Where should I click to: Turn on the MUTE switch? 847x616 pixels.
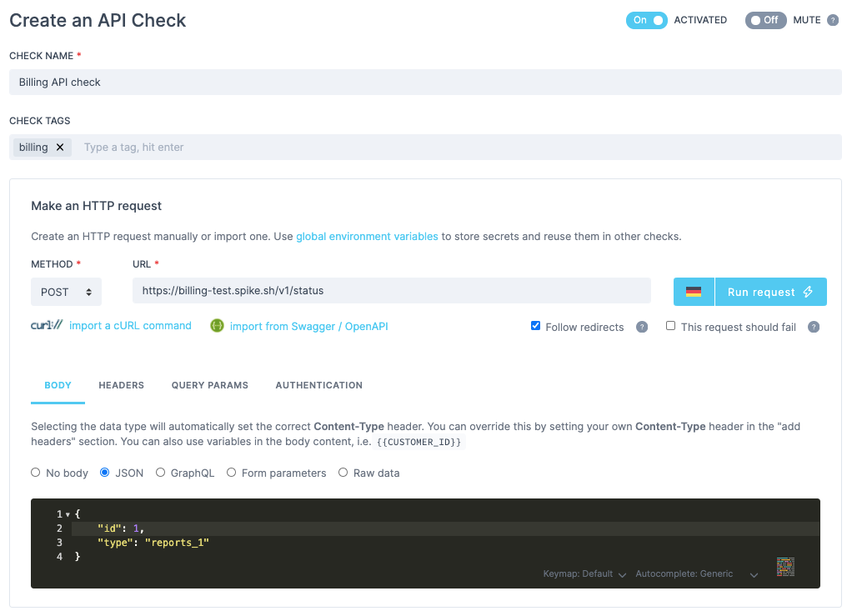coord(765,20)
